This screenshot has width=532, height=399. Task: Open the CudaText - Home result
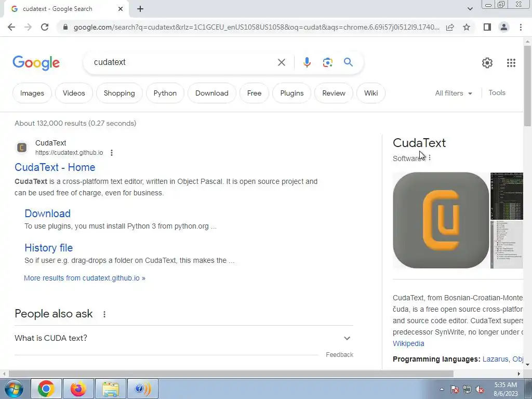coord(55,167)
